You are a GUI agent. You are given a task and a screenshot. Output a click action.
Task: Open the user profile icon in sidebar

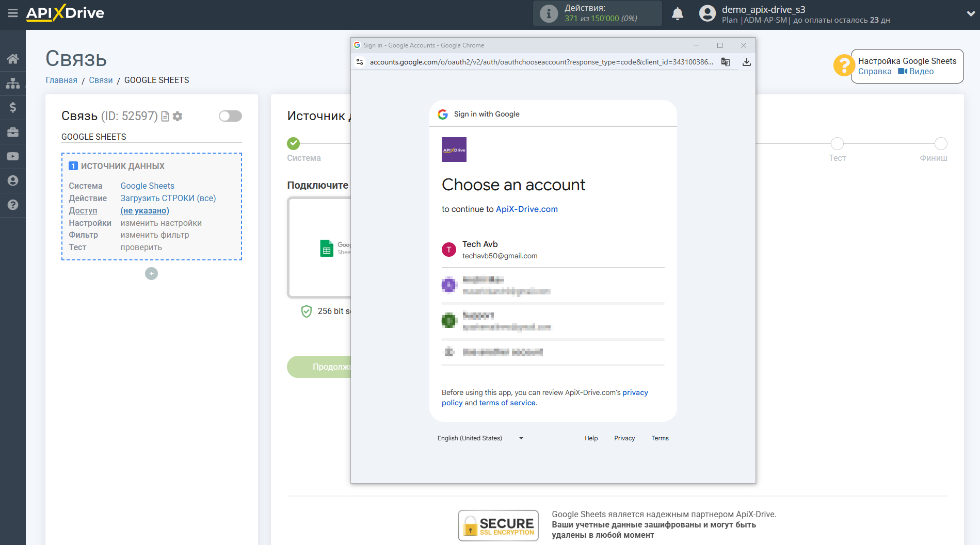(13, 180)
